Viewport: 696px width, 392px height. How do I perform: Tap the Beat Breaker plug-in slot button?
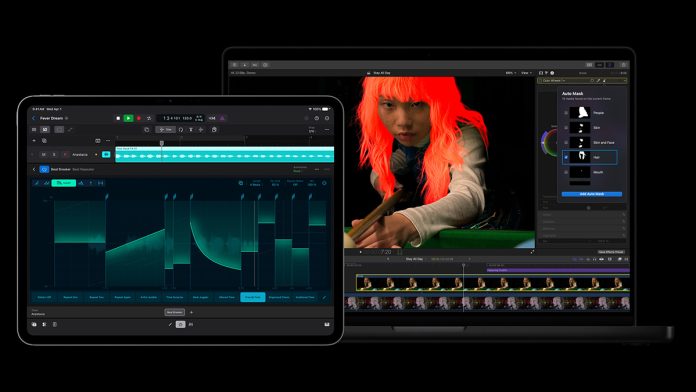[174, 312]
